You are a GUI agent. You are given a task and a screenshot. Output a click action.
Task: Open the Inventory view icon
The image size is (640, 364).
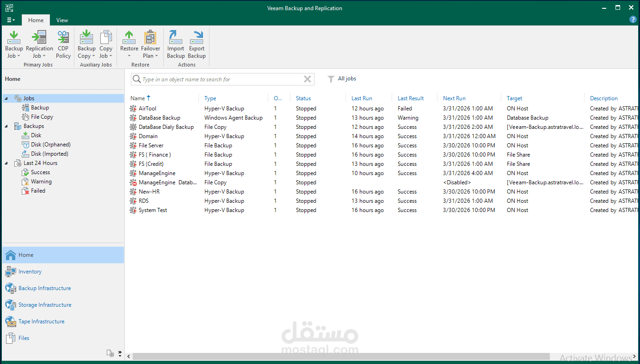click(x=11, y=272)
